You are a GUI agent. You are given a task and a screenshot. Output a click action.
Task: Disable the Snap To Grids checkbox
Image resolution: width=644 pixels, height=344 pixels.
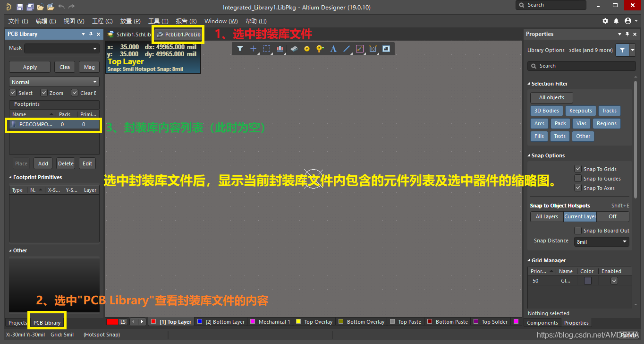(577, 169)
